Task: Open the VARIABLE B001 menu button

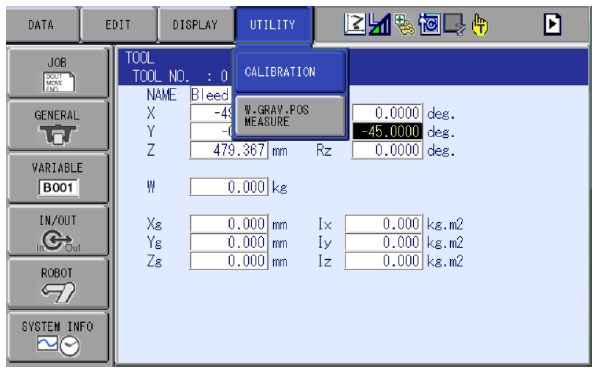Action: click(58, 178)
